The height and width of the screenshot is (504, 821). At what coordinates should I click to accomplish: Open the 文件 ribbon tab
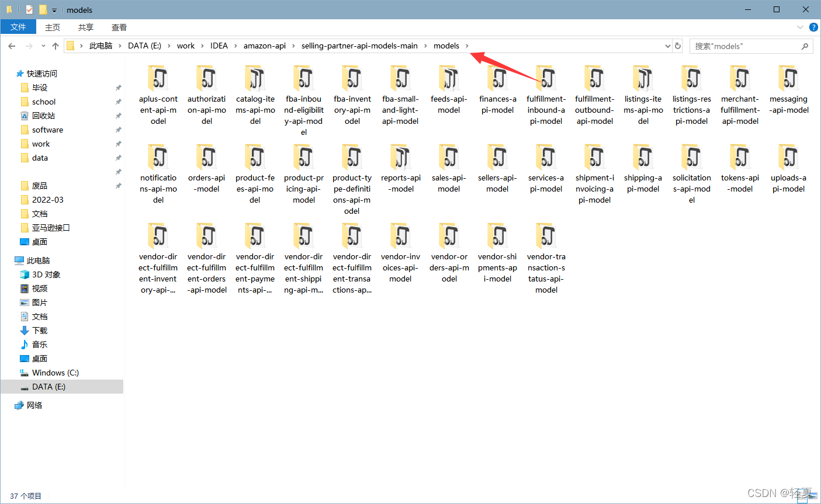tap(18, 27)
